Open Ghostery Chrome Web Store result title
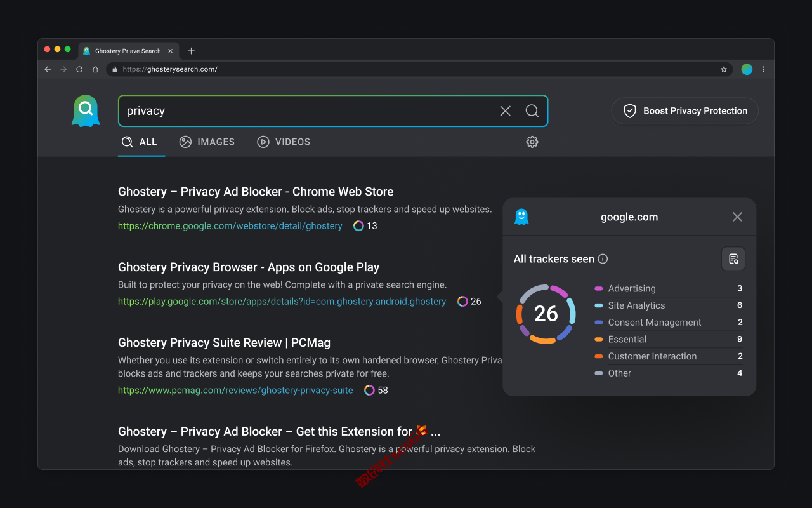 (256, 192)
